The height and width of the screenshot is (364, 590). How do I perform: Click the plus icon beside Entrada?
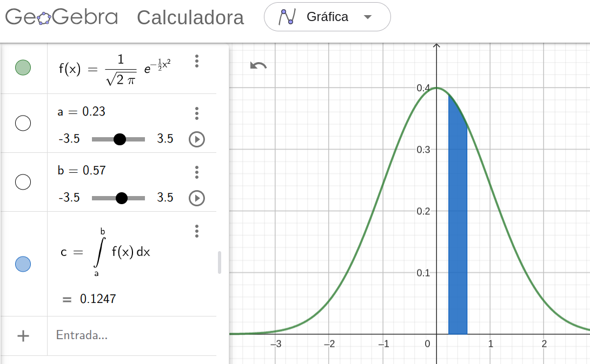[x=23, y=336]
